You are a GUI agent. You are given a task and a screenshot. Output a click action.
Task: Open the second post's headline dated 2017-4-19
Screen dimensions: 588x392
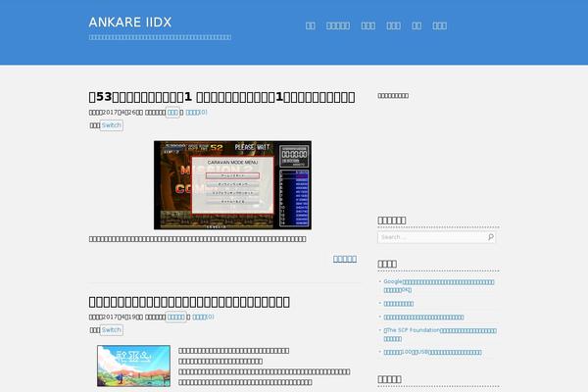tap(189, 302)
